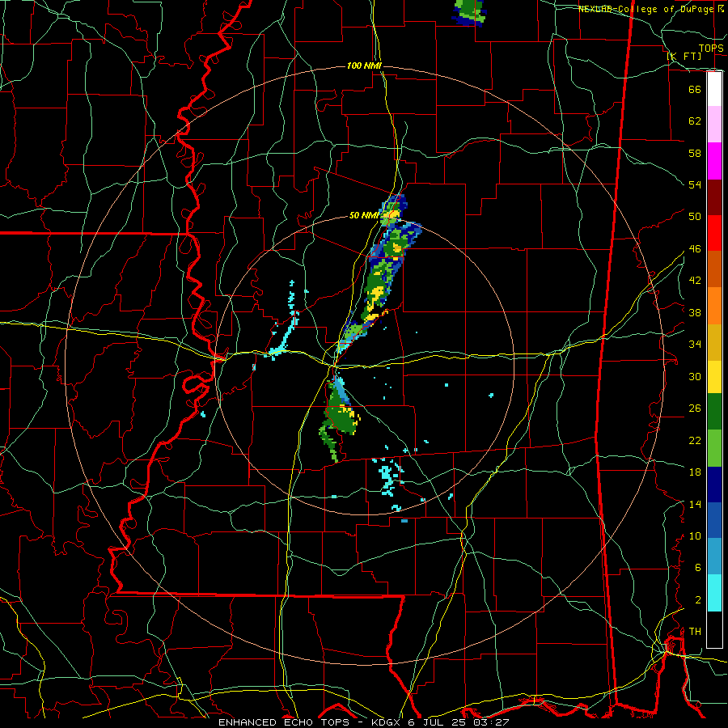Image resolution: width=728 pixels, height=728 pixels.
Task: Click the light green legend swatch
Action: point(714,448)
